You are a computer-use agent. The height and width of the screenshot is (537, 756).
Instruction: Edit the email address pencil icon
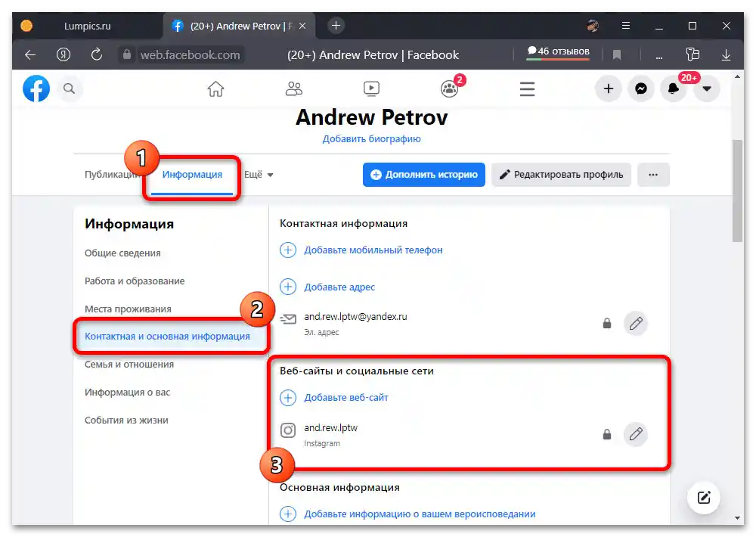(x=636, y=323)
